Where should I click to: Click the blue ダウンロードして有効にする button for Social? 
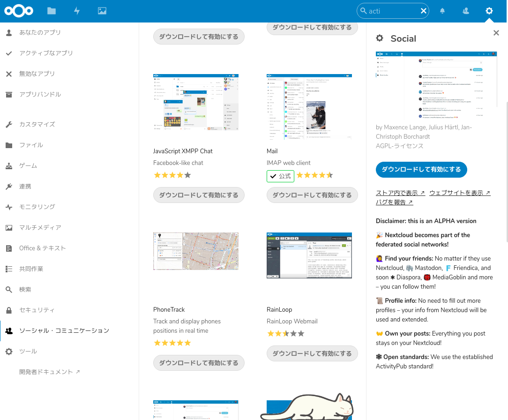[421, 170]
